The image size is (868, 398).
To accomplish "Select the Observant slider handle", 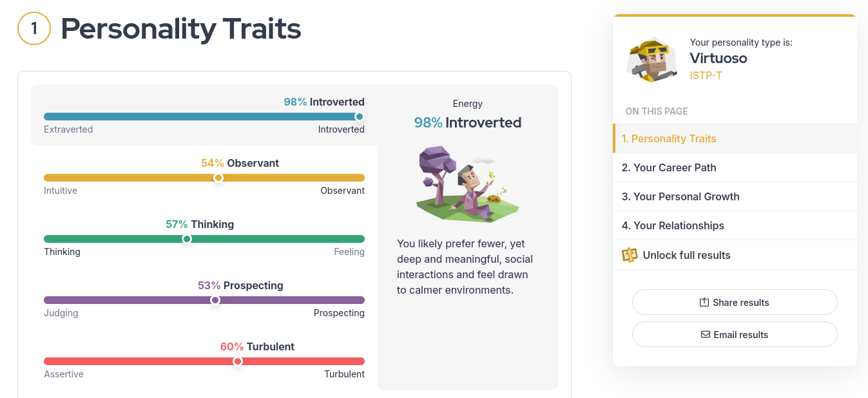I will pos(218,178).
